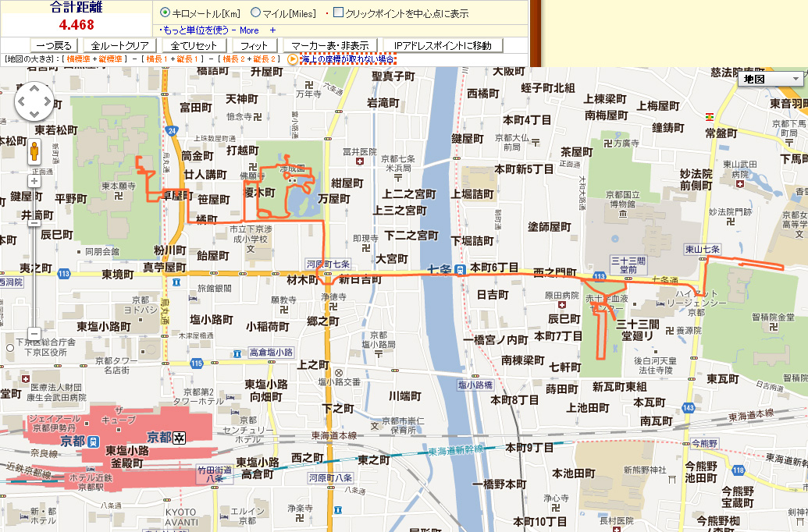Click the 七条 station train icon
The width and height of the screenshot is (808, 532).
[461, 270]
